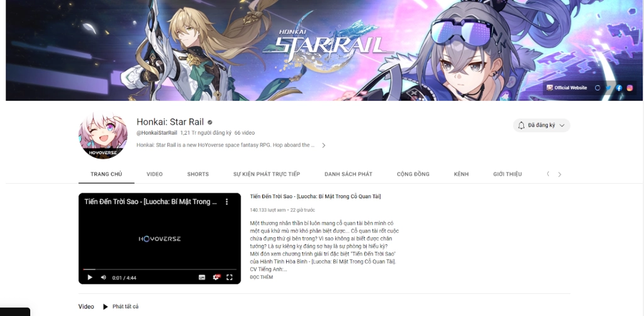This screenshot has width=644, height=316.
Task: Click ĐỌC THÊM to expand video description
Action: 261,278
